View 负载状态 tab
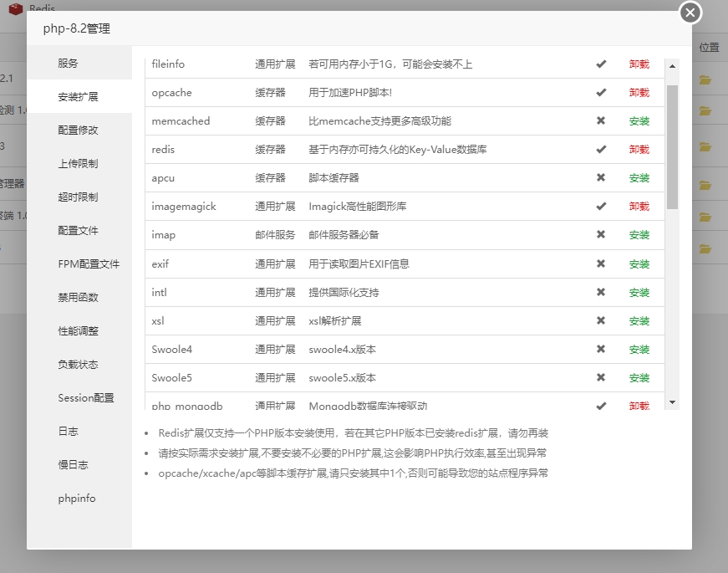The width and height of the screenshot is (728, 573). 79,364
